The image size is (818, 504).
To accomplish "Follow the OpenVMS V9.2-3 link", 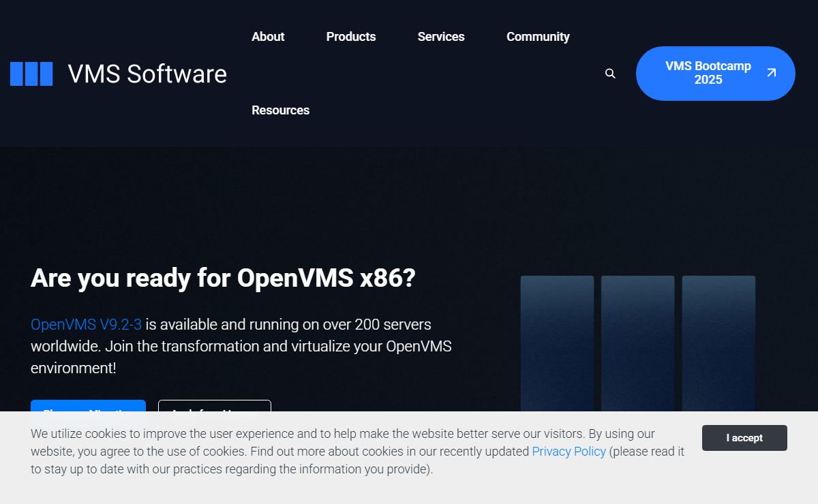I will click(86, 324).
